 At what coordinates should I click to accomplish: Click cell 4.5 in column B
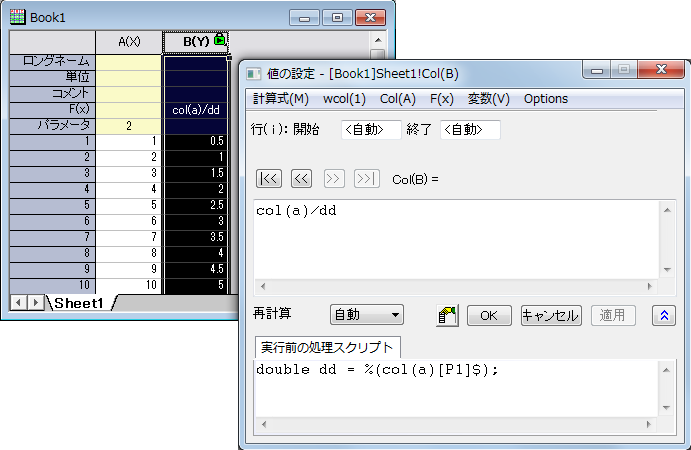click(x=196, y=269)
